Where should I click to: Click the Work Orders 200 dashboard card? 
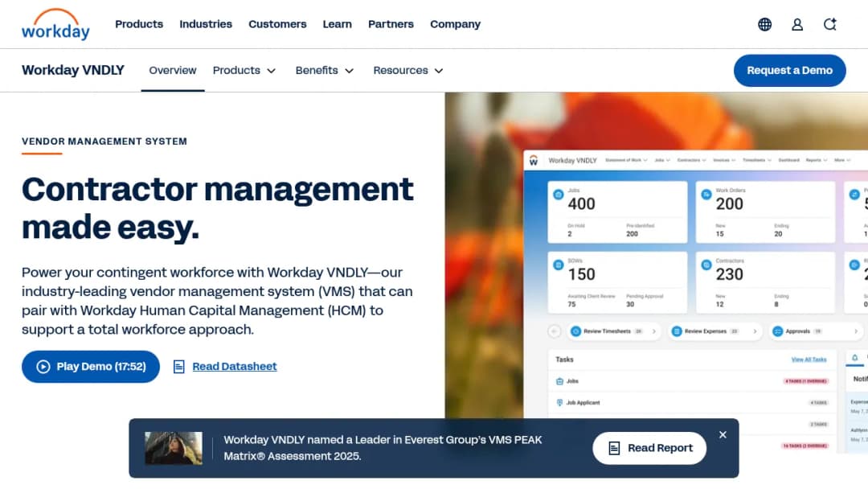(x=765, y=212)
